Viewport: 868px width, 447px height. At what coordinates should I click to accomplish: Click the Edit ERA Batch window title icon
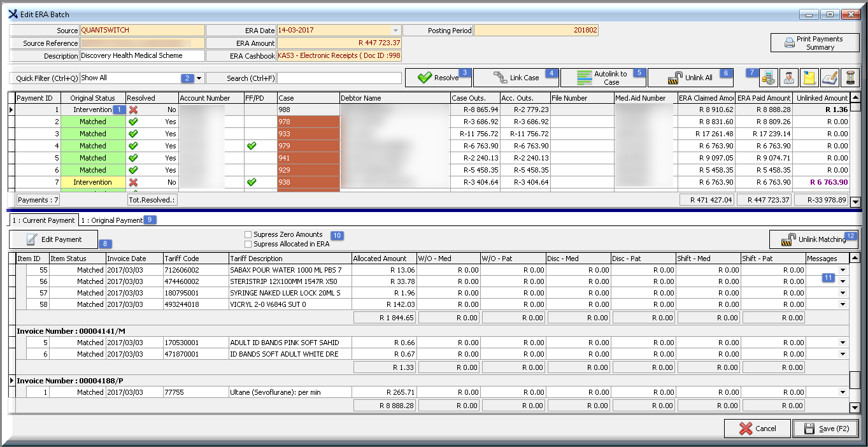pyautogui.click(x=12, y=14)
